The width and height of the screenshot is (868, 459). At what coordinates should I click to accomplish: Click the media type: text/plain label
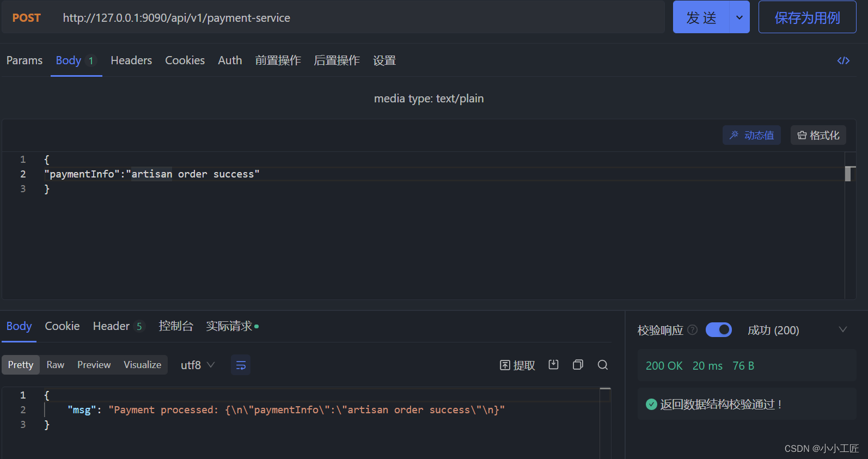(429, 99)
